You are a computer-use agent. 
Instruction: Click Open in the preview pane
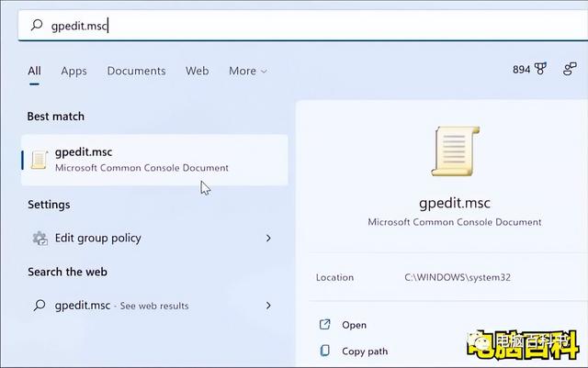(x=354, y=325)
